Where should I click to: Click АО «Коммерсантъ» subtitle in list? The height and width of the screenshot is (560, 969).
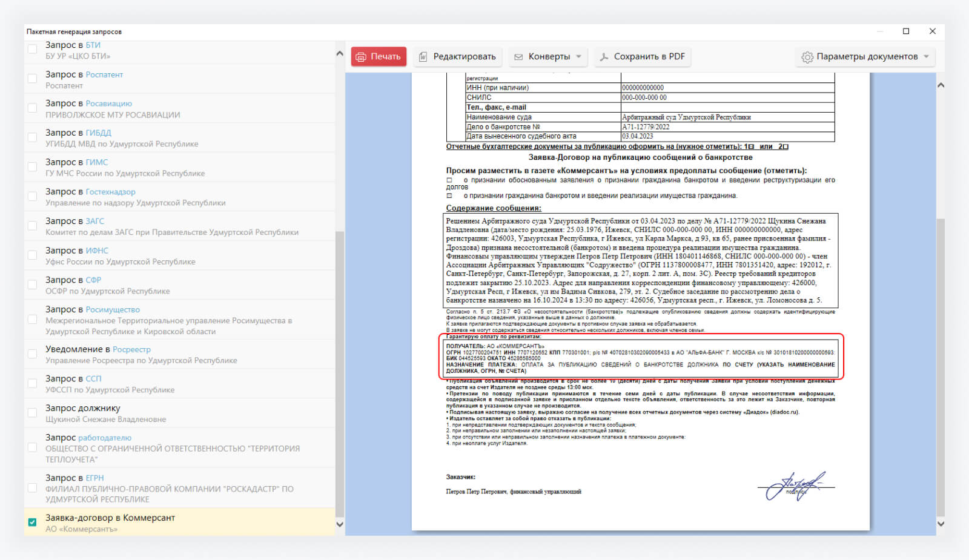(x=81, y=529)
